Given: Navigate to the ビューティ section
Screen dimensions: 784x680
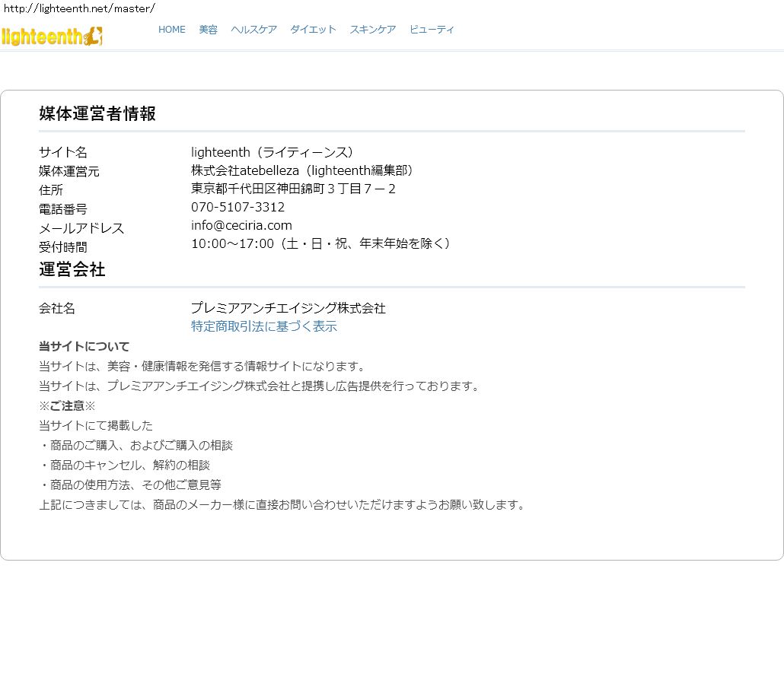Looking at the screenshot, I should click(432, 30).
